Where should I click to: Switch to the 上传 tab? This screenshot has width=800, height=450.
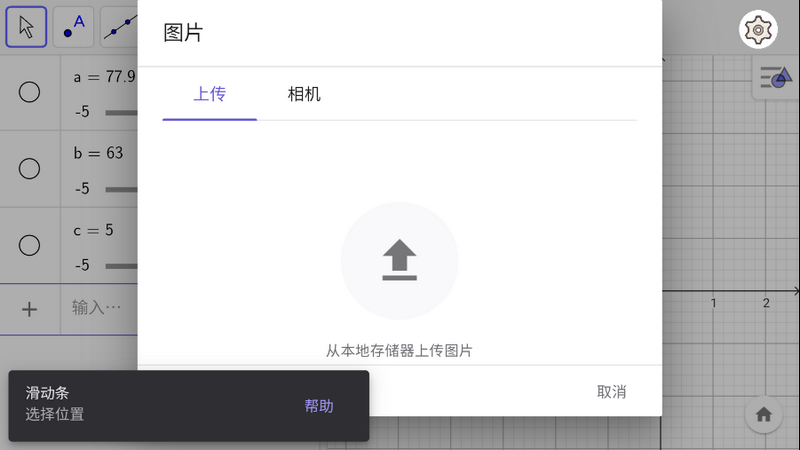pyautogui.click(x=210, y=95)
